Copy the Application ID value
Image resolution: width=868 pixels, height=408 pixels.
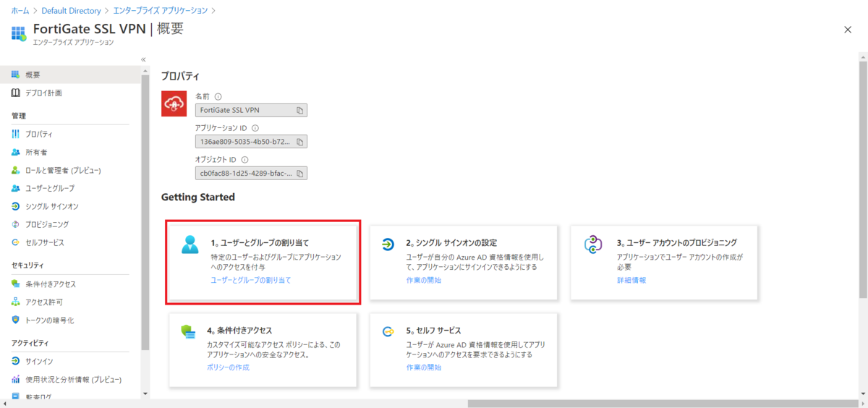point(299,142)
